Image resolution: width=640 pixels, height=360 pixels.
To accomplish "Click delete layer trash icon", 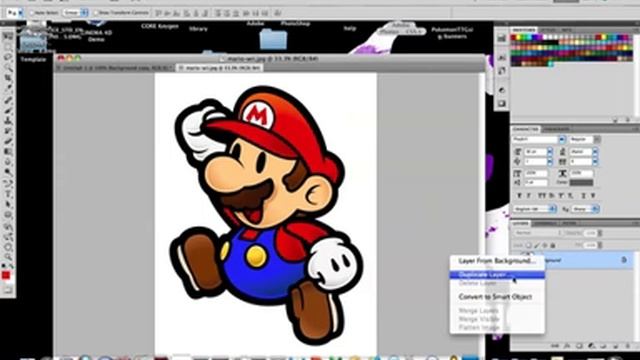I will coord(627,346).
